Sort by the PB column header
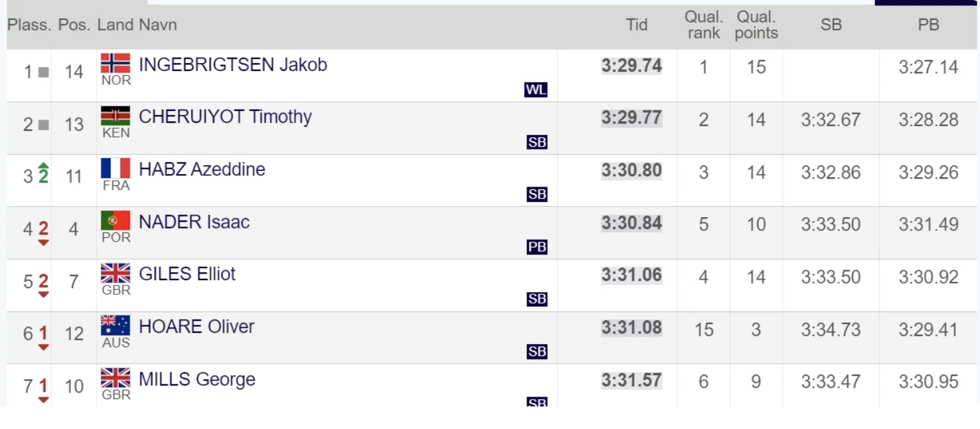Image resolution: width=980 pixels, height=429 pixels. [x=928, y=25]
